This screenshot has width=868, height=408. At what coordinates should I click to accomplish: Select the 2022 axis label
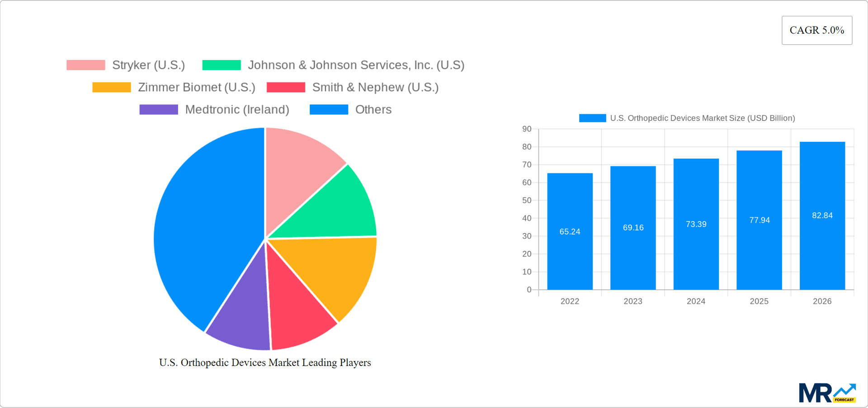pos(570,301)
